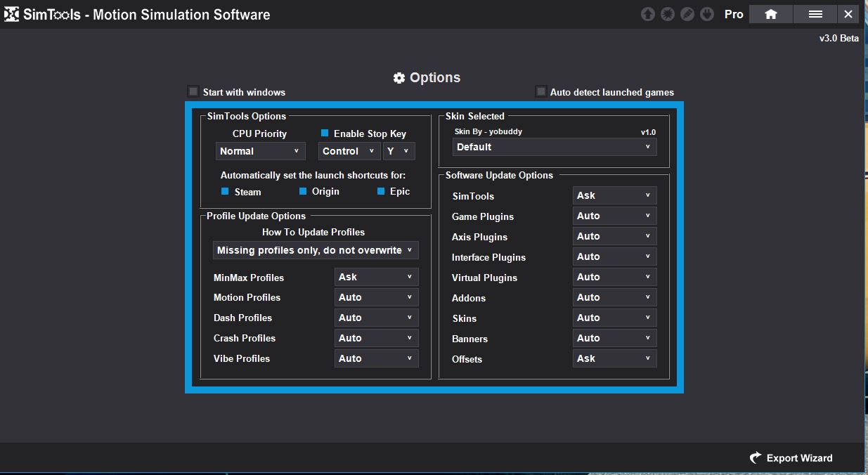This screenshot has height=475, width=868.
Task: Click the CPU Priority label
Action: 260,134
